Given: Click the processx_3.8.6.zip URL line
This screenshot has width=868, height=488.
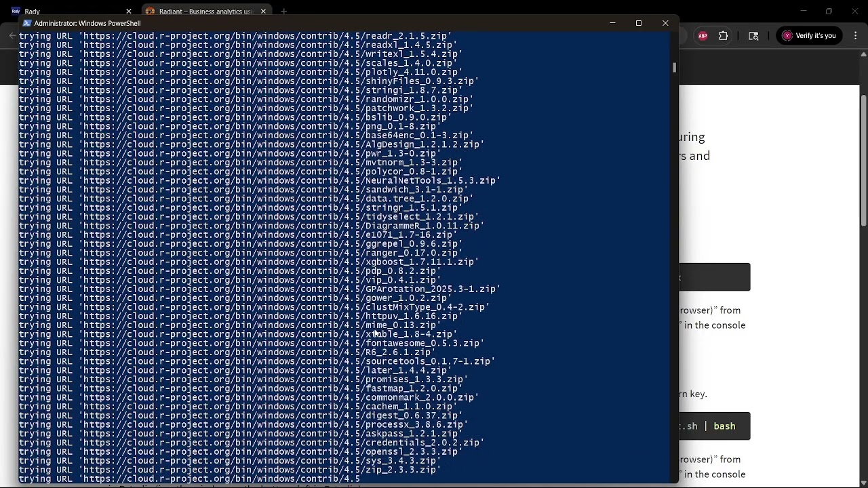Looking at the screenshot, I should click(x=243, y=424).
